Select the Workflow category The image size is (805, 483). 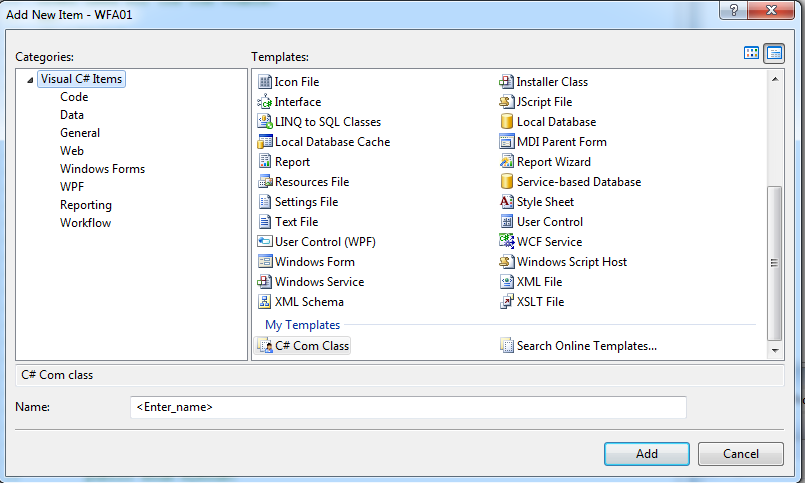85,223
